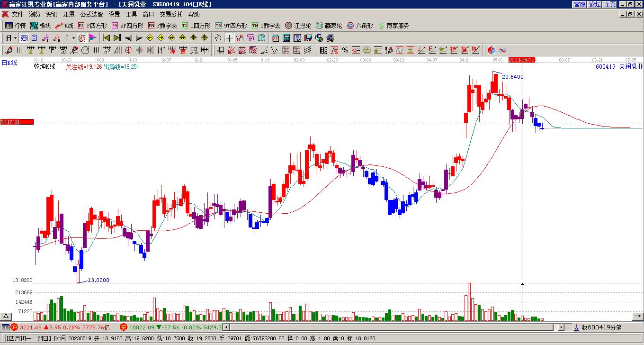Open the T数字表 tool
The height and width of the screenshot is (345, 644).
(266, 26)
